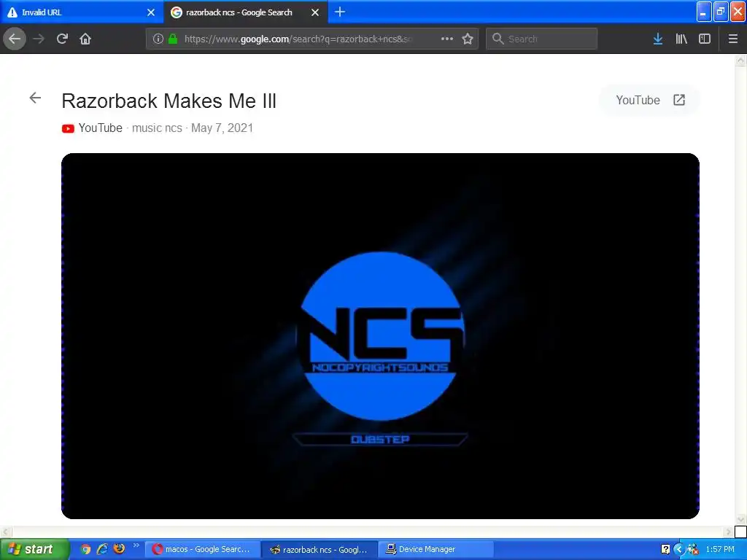This screenshot has height=560, width=747.
Task: Return to results with page back arrow
Action: point(35,98)
